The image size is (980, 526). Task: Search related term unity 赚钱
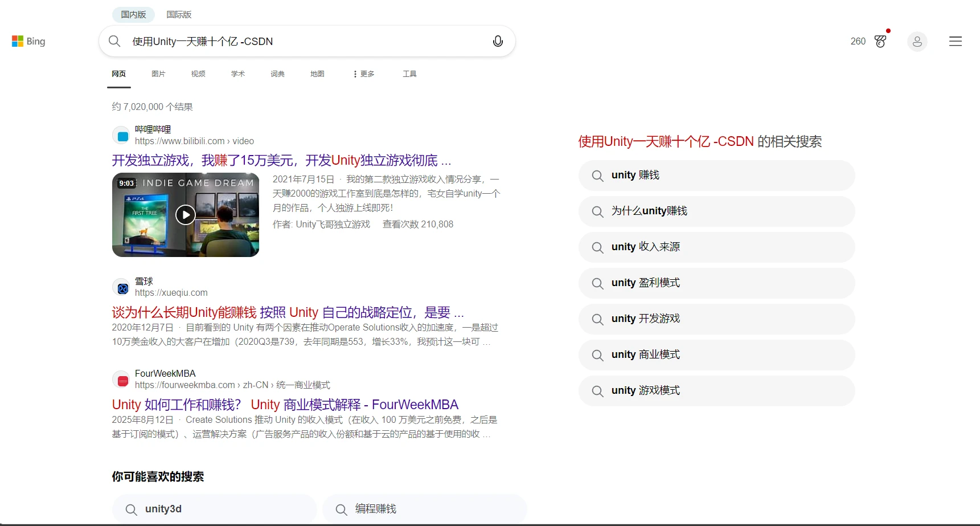coord(717,176)
